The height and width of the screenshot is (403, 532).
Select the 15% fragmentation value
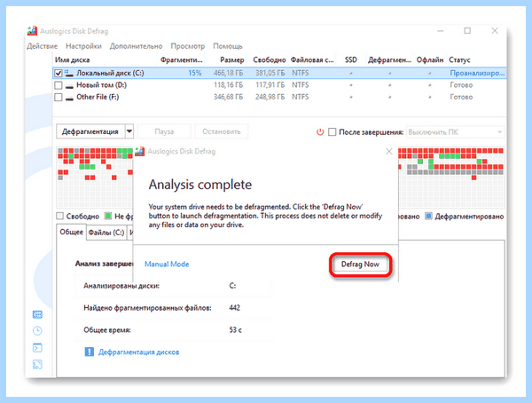point(195,73)
